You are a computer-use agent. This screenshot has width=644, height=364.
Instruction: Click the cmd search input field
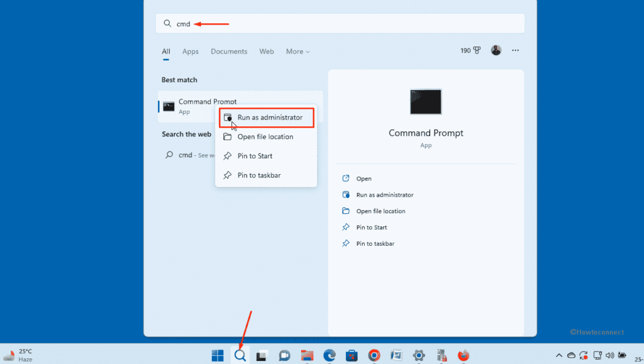(340, 23)
